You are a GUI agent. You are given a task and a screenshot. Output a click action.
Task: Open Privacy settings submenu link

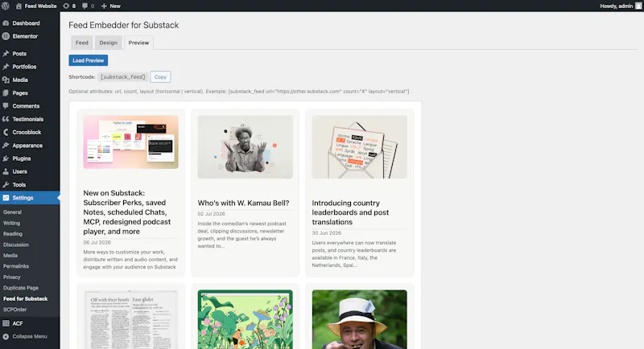point(12,277)
